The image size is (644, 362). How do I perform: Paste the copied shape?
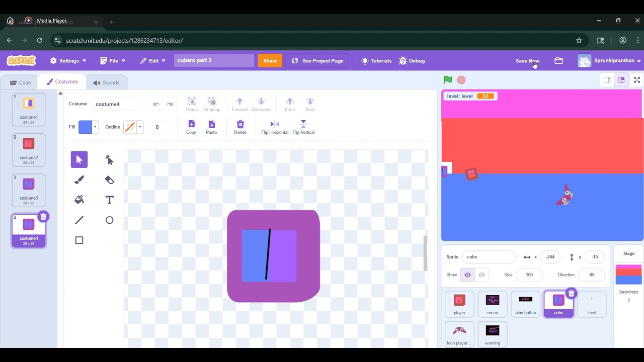pyautogui.click(x=211, y=127)
